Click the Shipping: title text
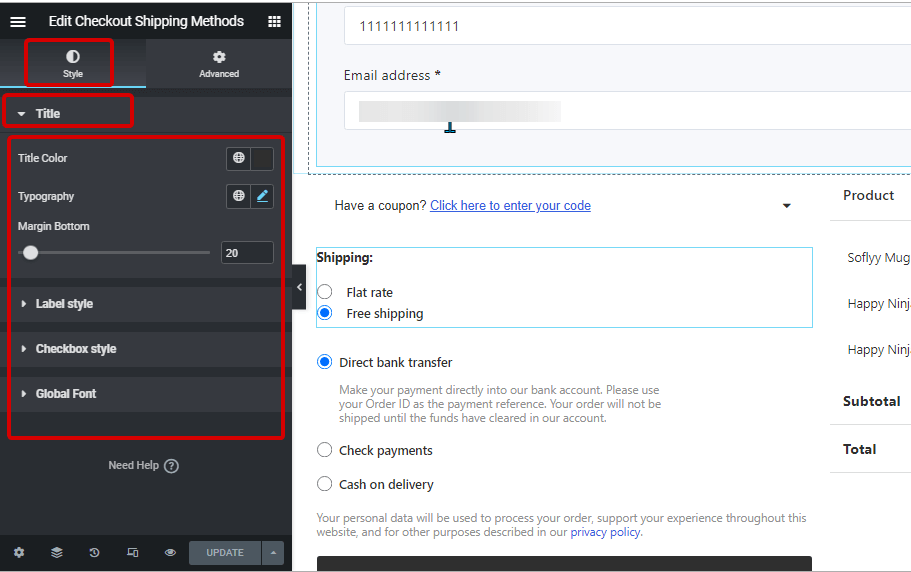Viewport: 911px width, 572px height. [345, 257]
